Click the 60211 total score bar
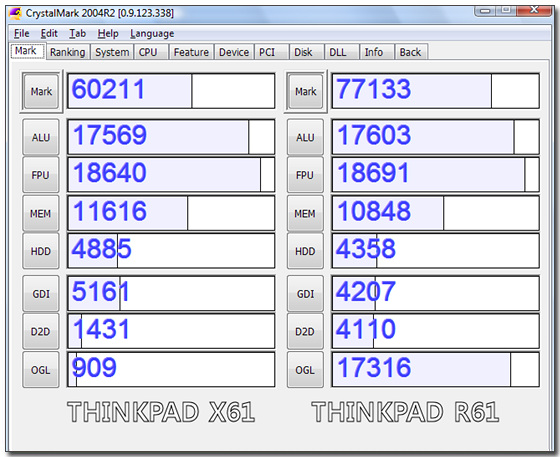Image resolution: width=560 pixels, height=457 pixels. [x=171, y=91]
